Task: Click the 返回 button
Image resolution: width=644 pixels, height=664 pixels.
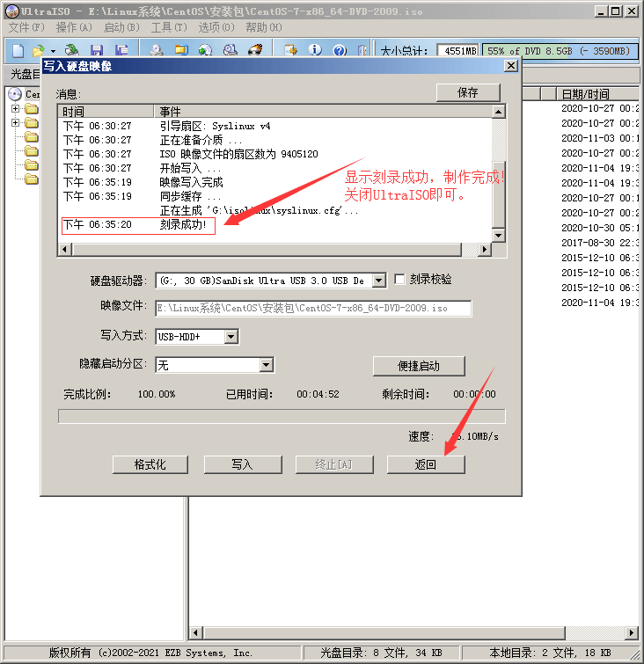Action: pyautogui.click(x=426, y=464)
